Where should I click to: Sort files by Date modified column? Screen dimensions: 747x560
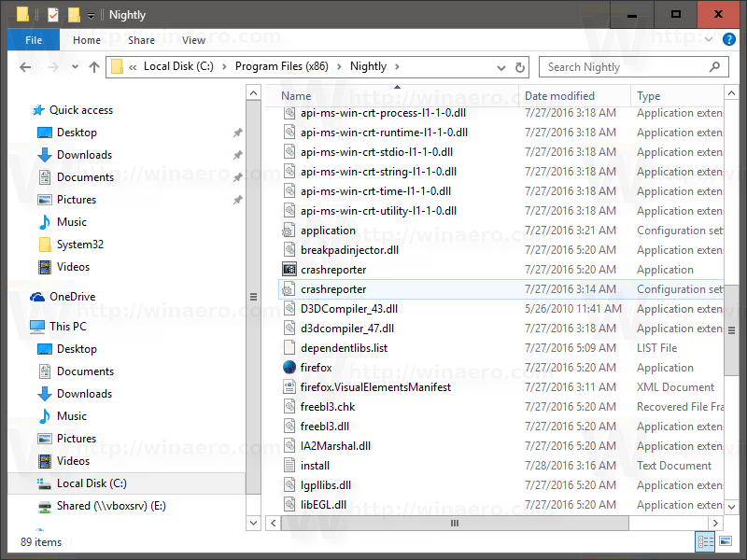pos(574,96)
